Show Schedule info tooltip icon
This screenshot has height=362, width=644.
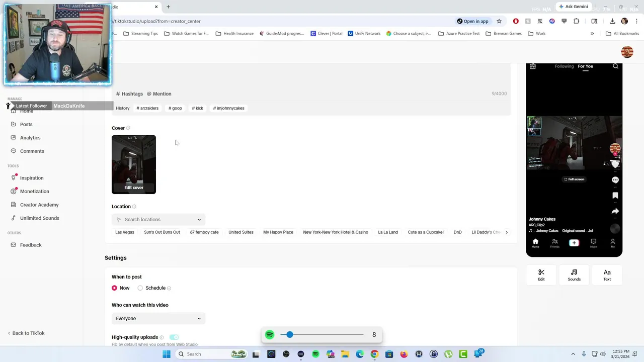coord(169,289)
